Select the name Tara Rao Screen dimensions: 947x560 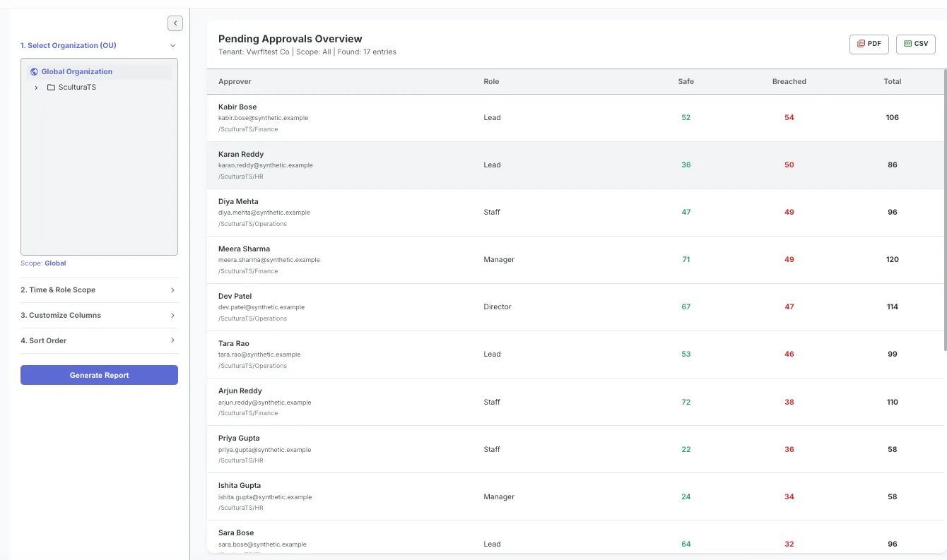point(234,344)
